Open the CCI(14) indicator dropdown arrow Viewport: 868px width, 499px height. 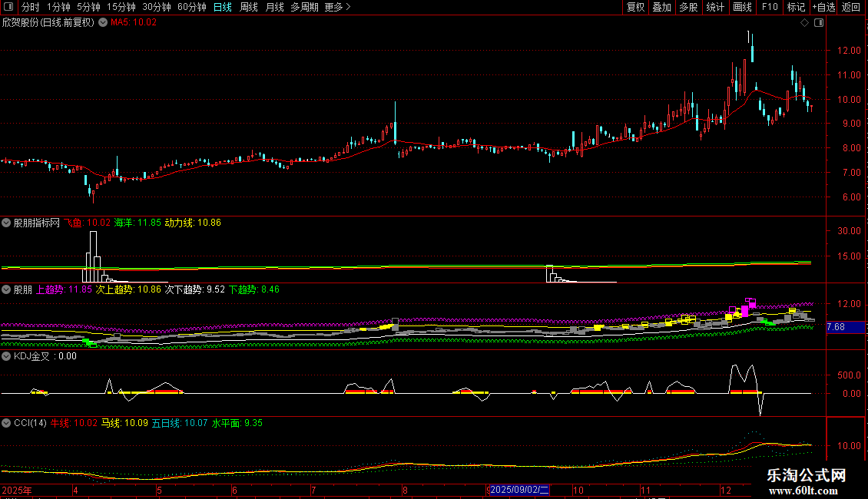(7, 423)
